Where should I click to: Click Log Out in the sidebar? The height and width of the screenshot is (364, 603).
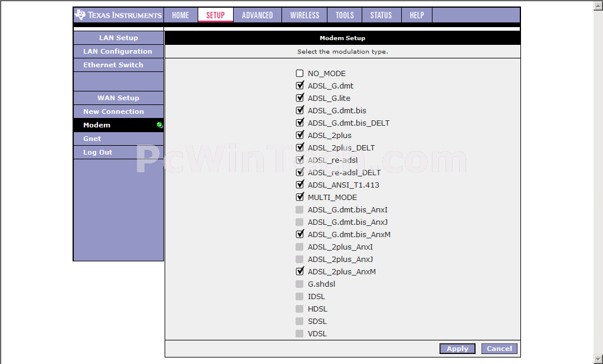coord(97,152)
